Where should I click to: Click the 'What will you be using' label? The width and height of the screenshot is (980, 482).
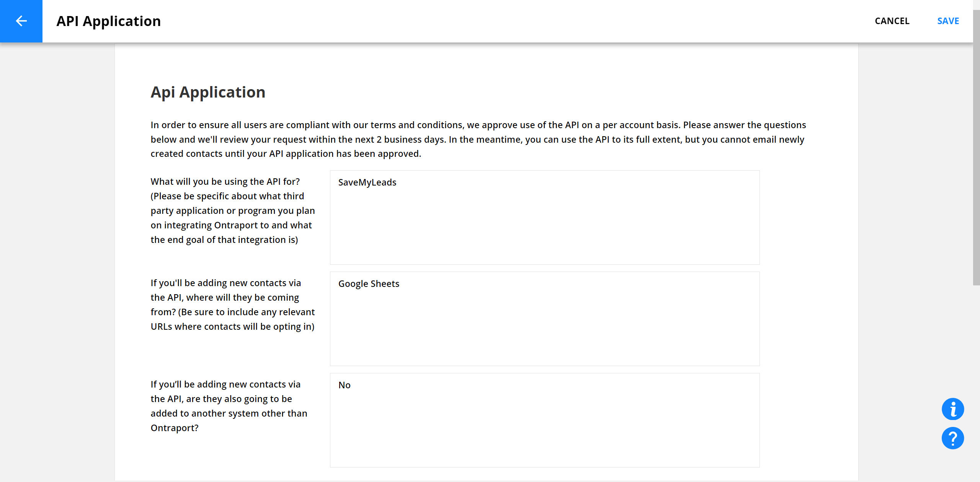click(233, 210)
